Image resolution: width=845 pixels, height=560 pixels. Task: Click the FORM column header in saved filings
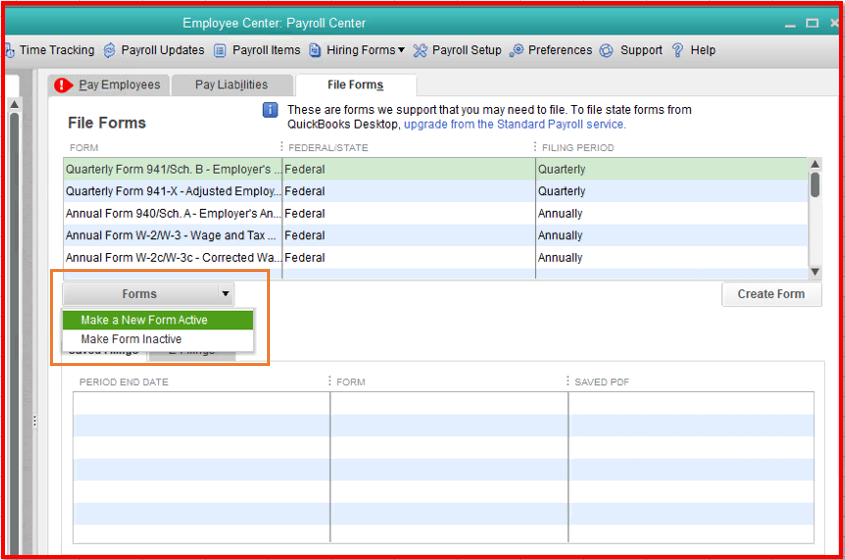click(x=351, y=382)
